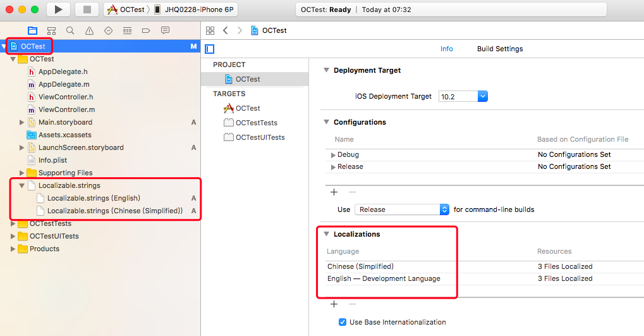Open the Project navigator folder icon
The height and width of the screenshot is (336, 644).
[x=32, y=30]
